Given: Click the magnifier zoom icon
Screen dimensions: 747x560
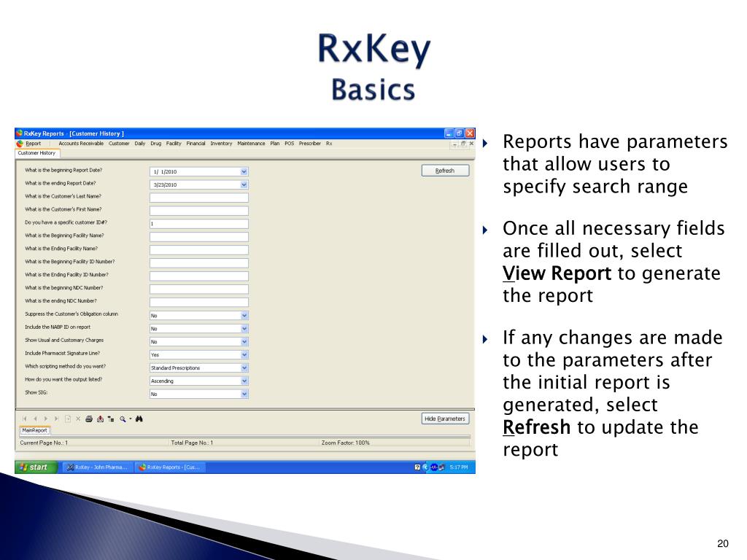Looking at the screenshot, I should coord(123,419).
